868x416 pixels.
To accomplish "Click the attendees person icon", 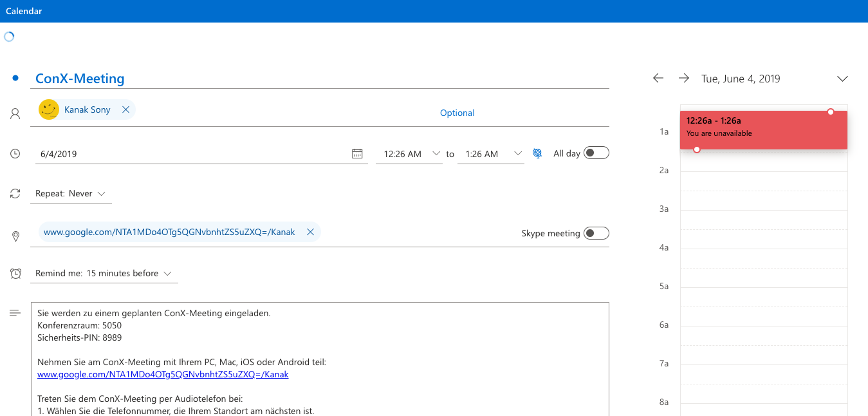I will [x=15, y=113].
